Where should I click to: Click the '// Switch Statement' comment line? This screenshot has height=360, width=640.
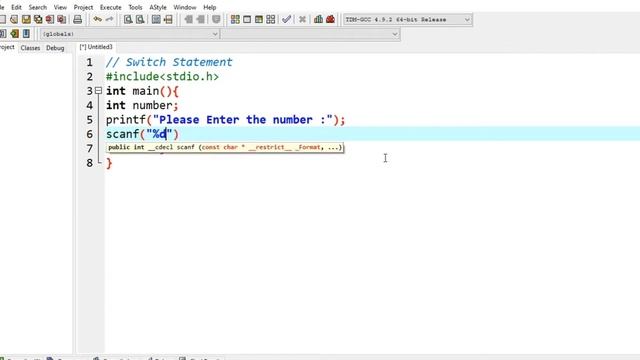(169, 62)
